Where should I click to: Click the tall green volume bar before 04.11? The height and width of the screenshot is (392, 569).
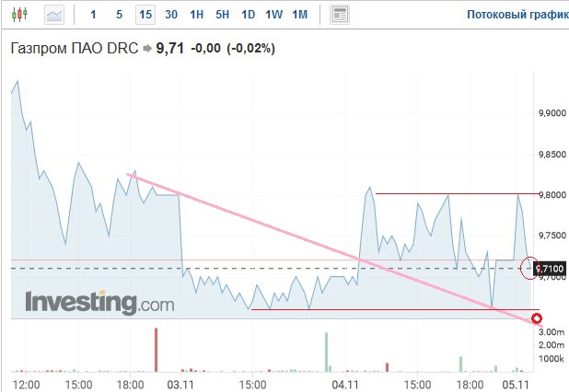point(326,352)
